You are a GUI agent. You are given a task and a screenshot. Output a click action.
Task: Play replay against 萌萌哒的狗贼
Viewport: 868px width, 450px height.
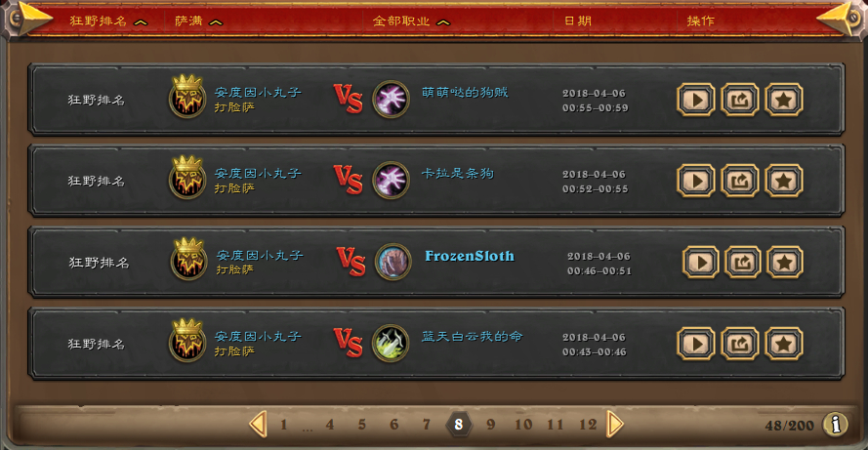pos(696,101)
